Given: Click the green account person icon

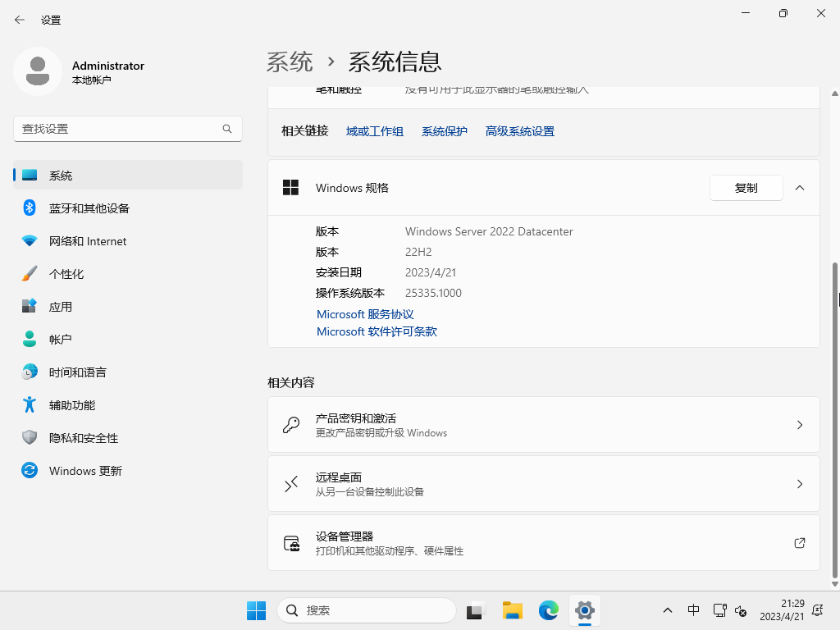Looking at the screenshot, I should [30, 339].
